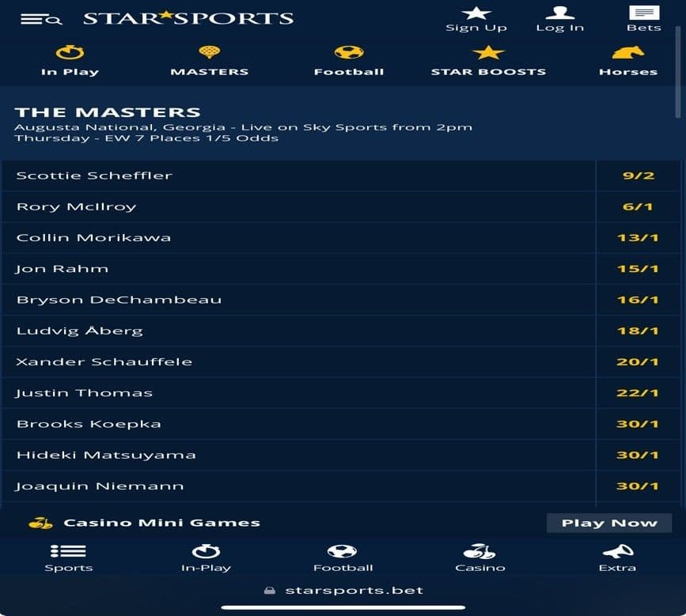Image resolution: width=686 pixels, height=616 pixels.
Task: Click the Bryson DeChambeau name
Action: click(x=119, y=300)
